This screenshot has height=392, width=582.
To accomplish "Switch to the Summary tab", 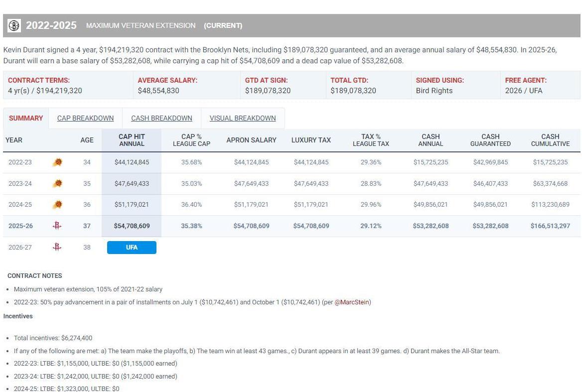I will coord(26,118).
